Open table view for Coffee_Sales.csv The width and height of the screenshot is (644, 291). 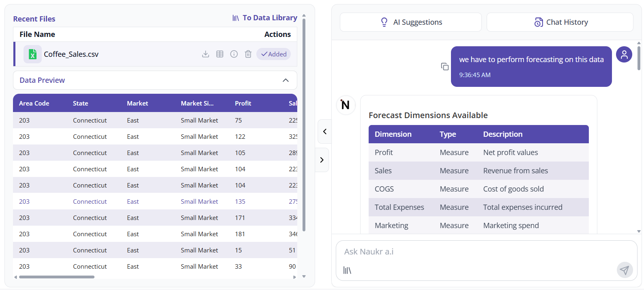[x=220, y=54]
